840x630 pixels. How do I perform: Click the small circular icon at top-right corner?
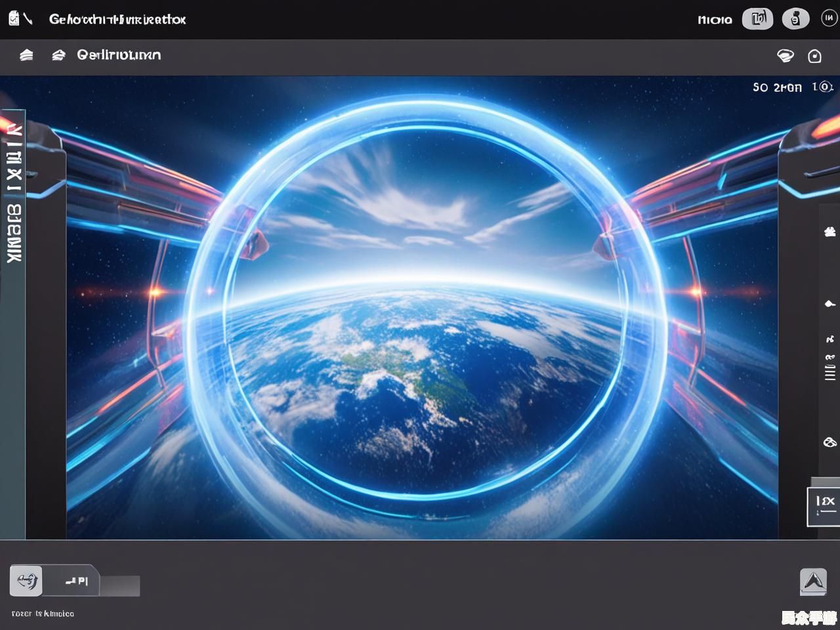[829, 19]
